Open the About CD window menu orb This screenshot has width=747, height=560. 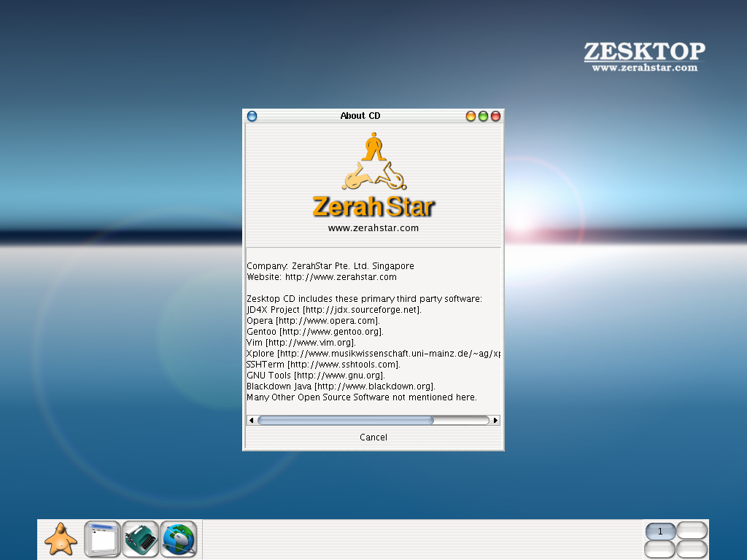point(252,116)
